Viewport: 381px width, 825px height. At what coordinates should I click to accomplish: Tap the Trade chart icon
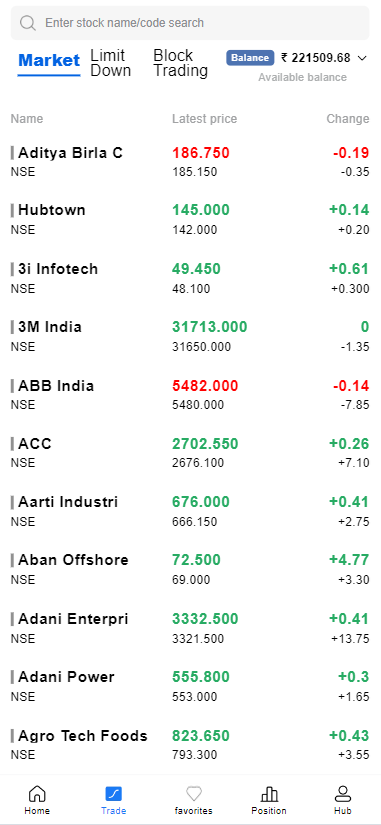point(114,793)
